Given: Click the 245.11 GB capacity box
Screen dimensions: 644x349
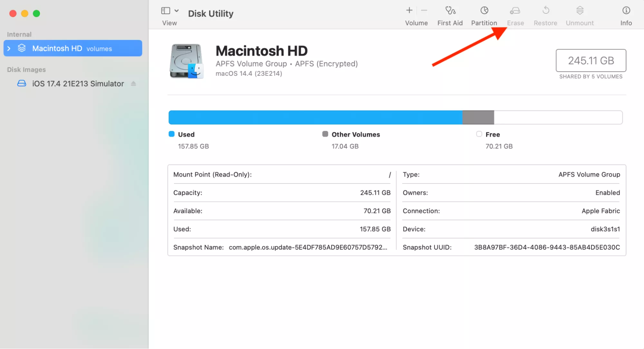Looking at the screenshot, I should pos(591,60).
